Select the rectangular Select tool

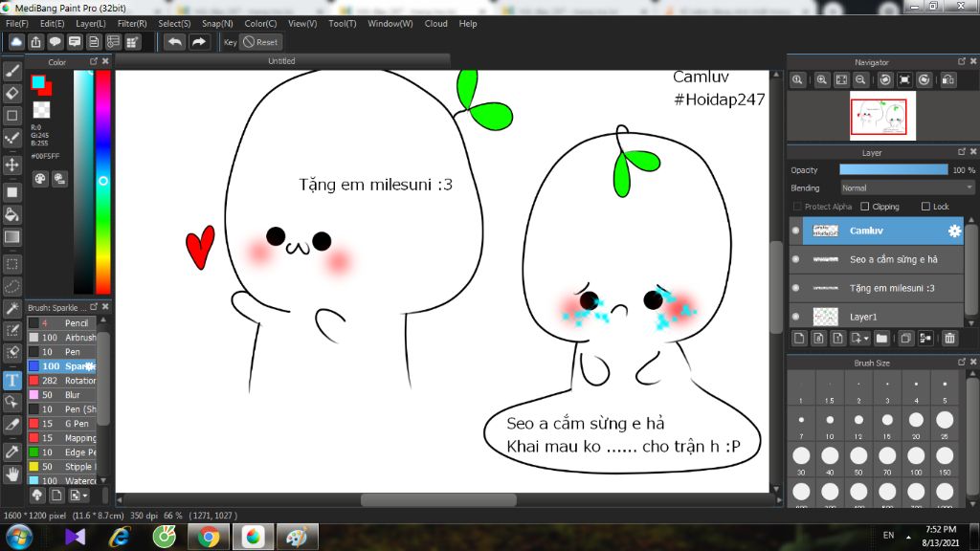(x=11, y=264)
